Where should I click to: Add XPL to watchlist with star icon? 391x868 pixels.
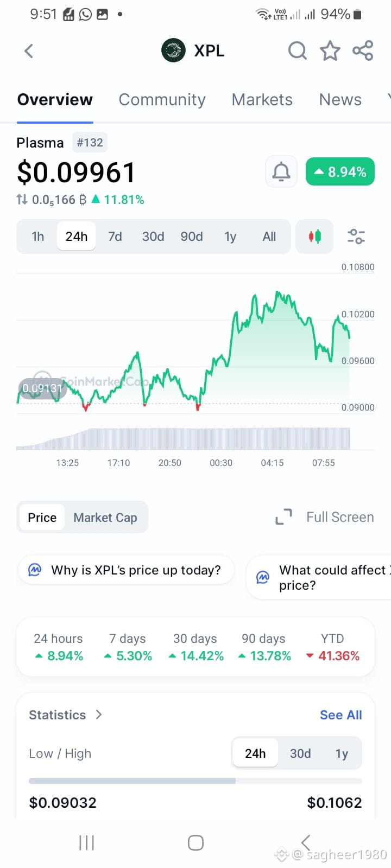[330, 50]
